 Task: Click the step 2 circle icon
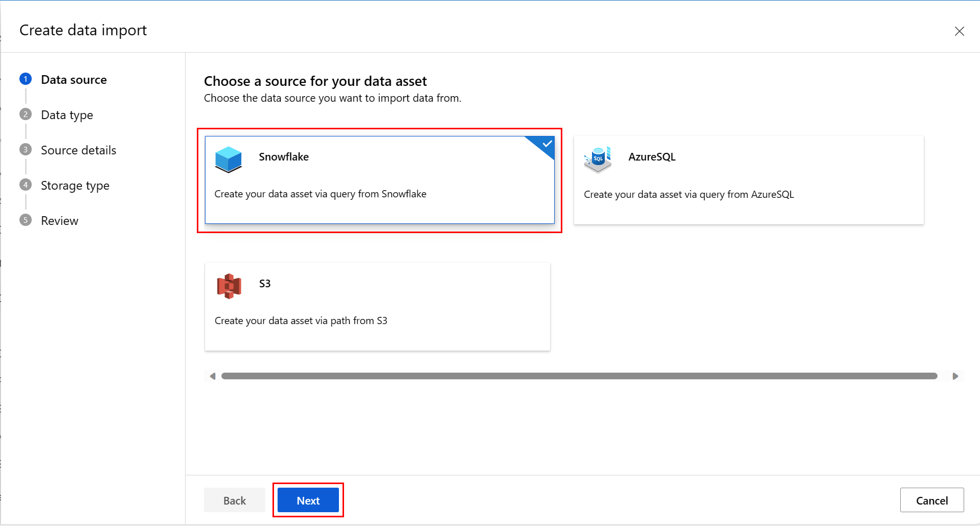pos(26,115)
